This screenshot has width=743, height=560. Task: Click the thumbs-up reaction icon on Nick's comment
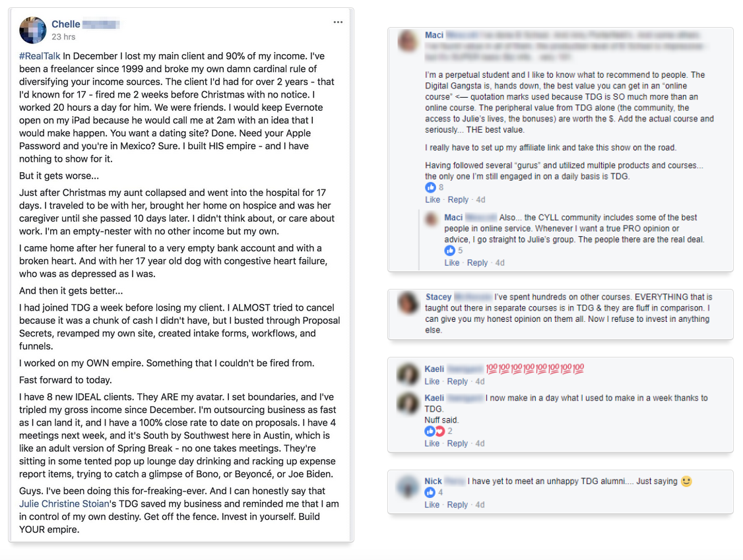click(430, 492)
